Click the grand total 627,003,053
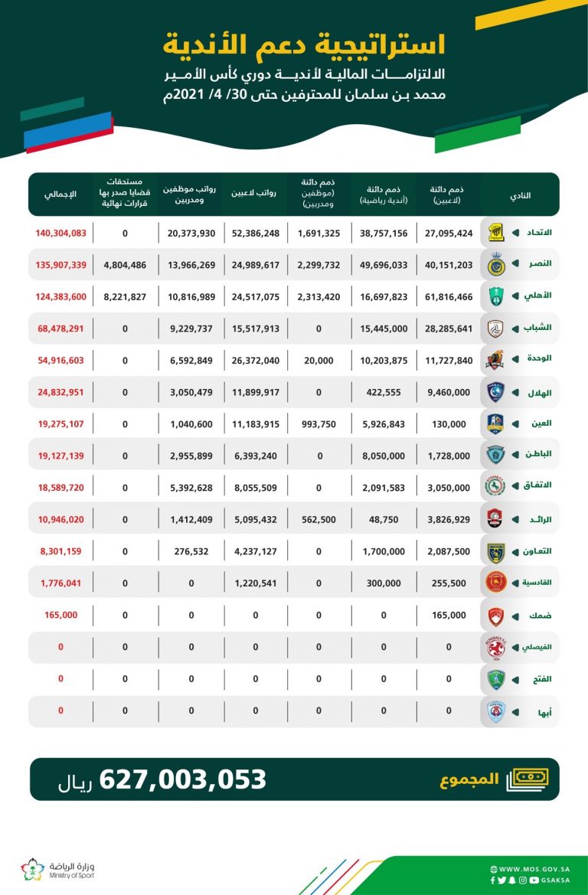This screenshot has width=588, height=895. tap(183, 779)
